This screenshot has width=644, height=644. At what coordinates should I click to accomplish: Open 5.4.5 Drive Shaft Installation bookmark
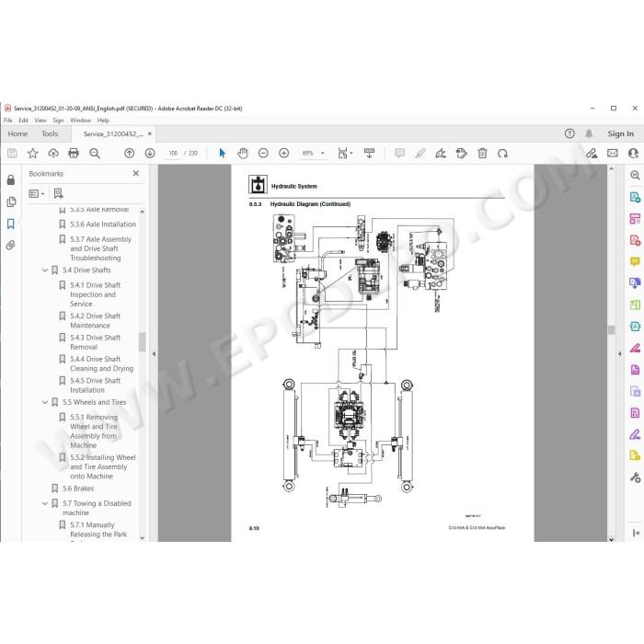click(x=95, y=385)
